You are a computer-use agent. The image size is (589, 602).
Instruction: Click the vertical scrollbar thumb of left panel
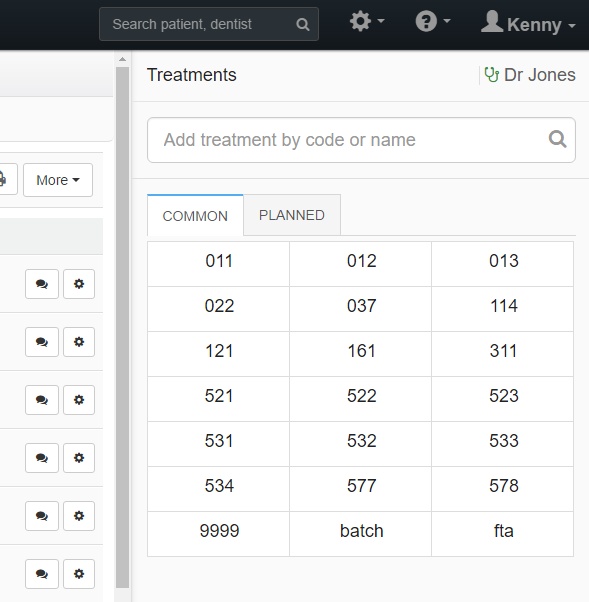pos(122,327)
